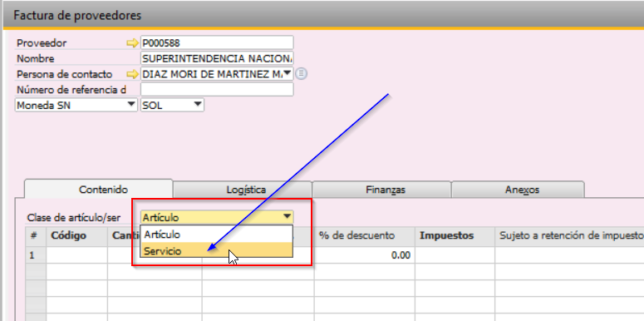Click the Sujeto a retención column header
This screenshot has height=321, width=644.
[x=569, y=236]
